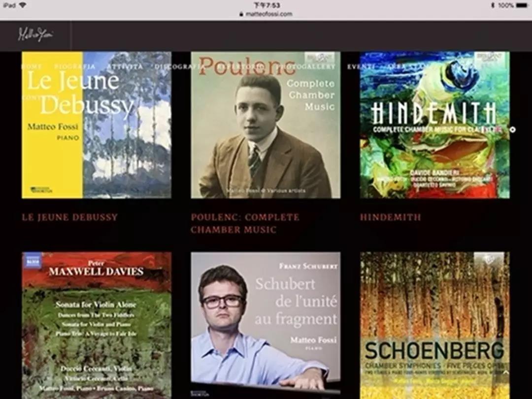The width and height of the screenshot is (532, 399).
Task: Select ATTIVITA in the navigation menu
Action: [125, 66]
